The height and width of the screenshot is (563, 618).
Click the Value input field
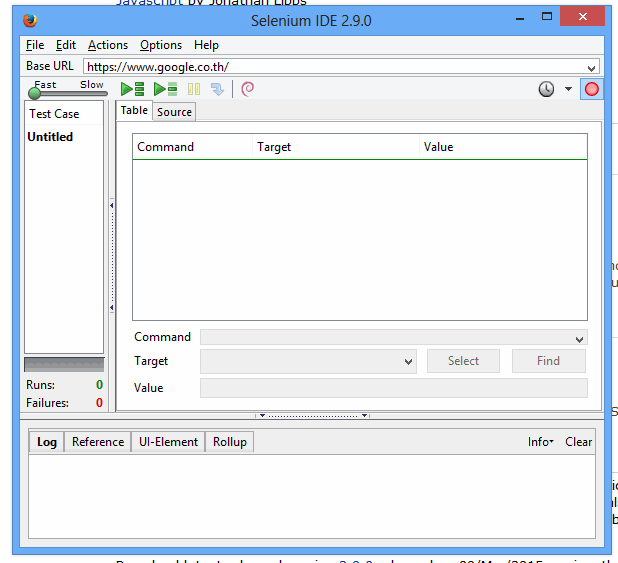coord(394,388)
